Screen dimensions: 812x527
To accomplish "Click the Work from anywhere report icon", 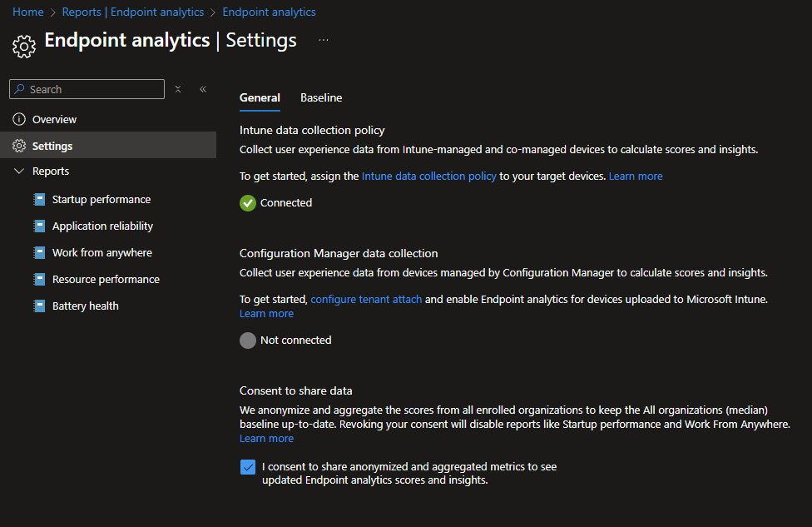I will (38, 253).
